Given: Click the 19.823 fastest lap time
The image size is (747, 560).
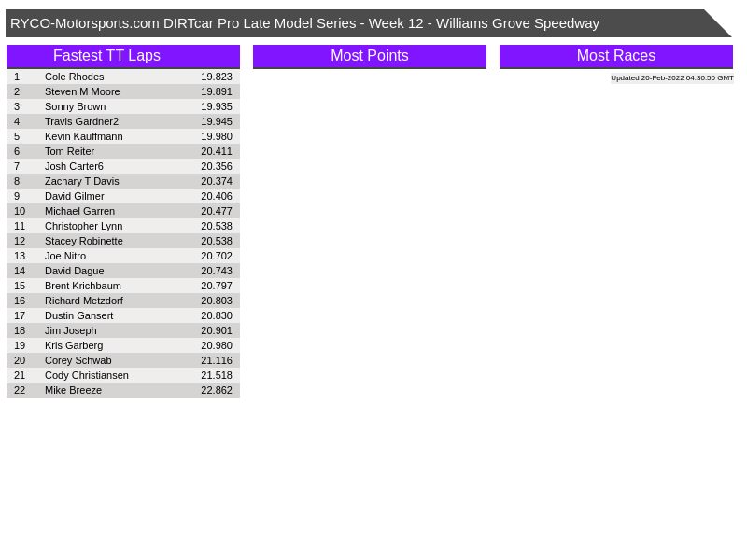Looking at the screenshot, I should coord(216,77).
